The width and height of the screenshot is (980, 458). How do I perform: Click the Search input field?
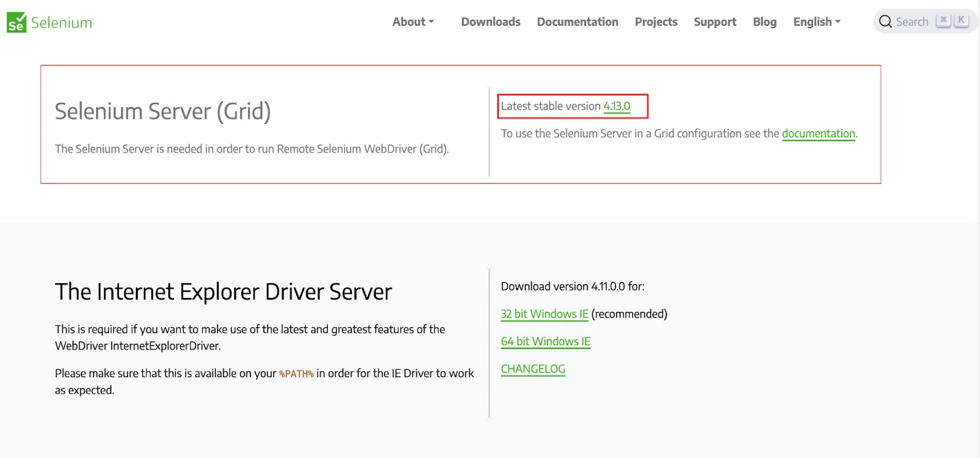click(925, 22)
